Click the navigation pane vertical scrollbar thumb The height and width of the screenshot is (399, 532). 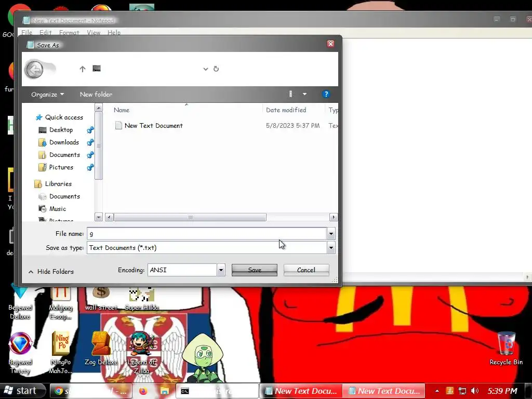coord(98,145)
